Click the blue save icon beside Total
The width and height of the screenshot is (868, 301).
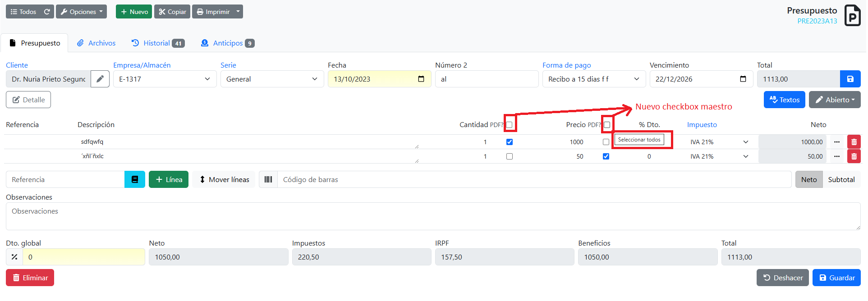coord(850,79)
